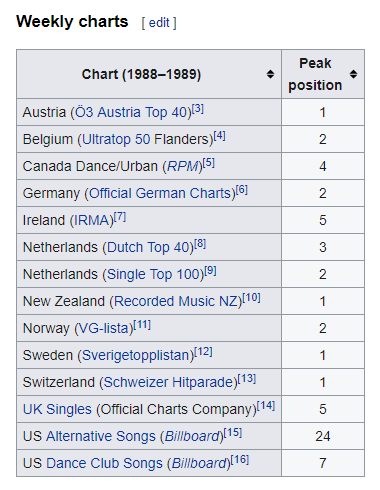Image resolution: width=380 pixels, height=490 pixels.
Task: Open Single Top 100 link
Action: pos(153,274)
